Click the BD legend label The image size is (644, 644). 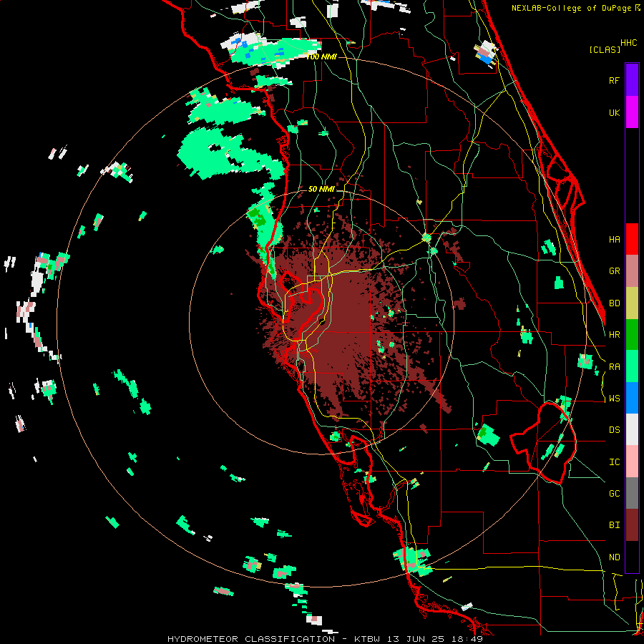(x=614, y=303)
